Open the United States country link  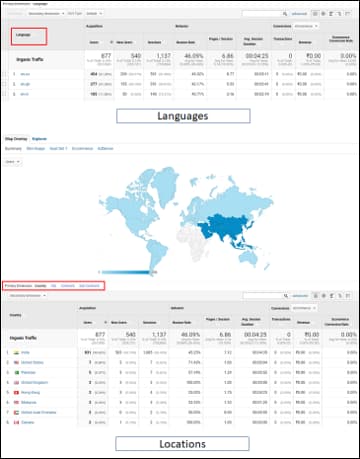(32, 362)
